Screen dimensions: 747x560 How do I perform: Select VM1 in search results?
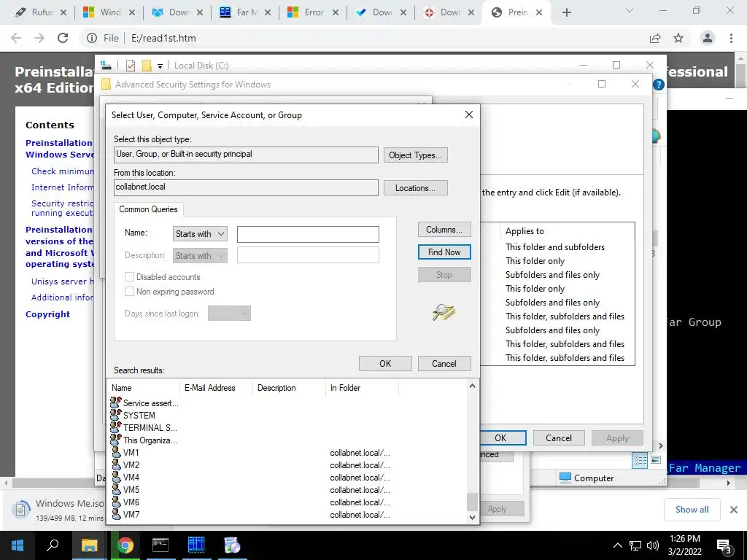point(131,452)
